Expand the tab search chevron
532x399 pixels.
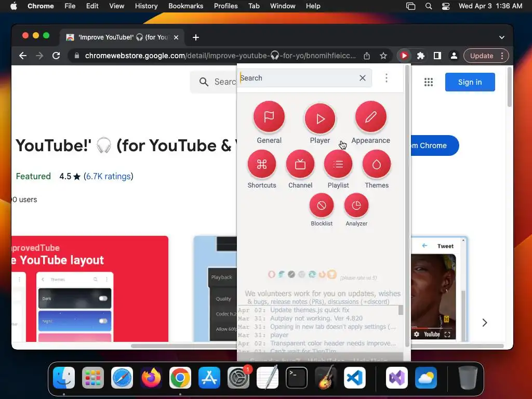pos(502,37)
